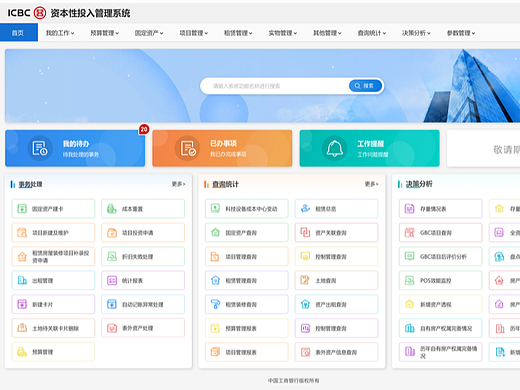Open the 资产关联查询 icon
The image size is (520, 390).
tap(305, 233)
